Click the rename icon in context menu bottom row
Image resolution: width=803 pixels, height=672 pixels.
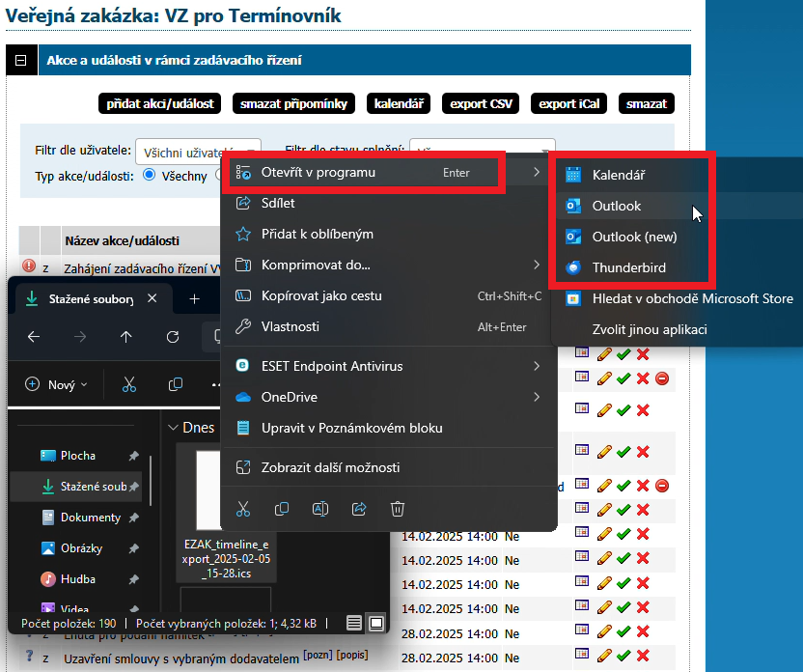[x=320, y=509]
